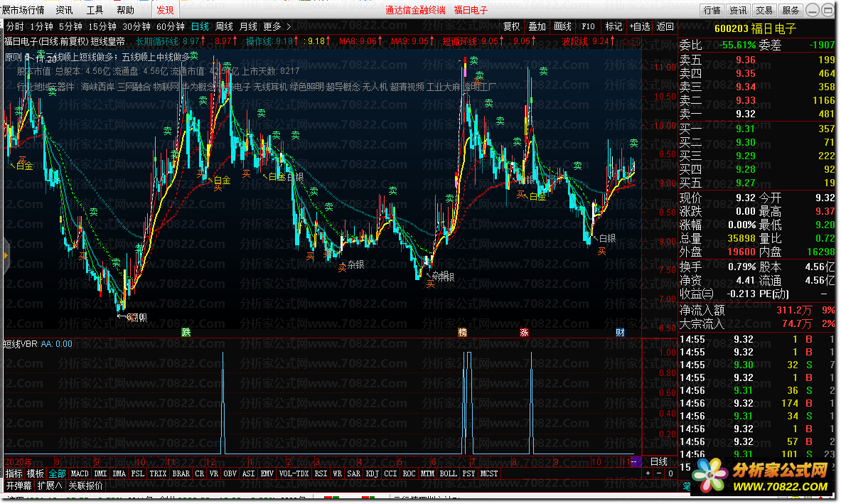This screenshot has height=504, width=841.
Task: Switch sub-chart to DMI indicator
Action: 100,473
